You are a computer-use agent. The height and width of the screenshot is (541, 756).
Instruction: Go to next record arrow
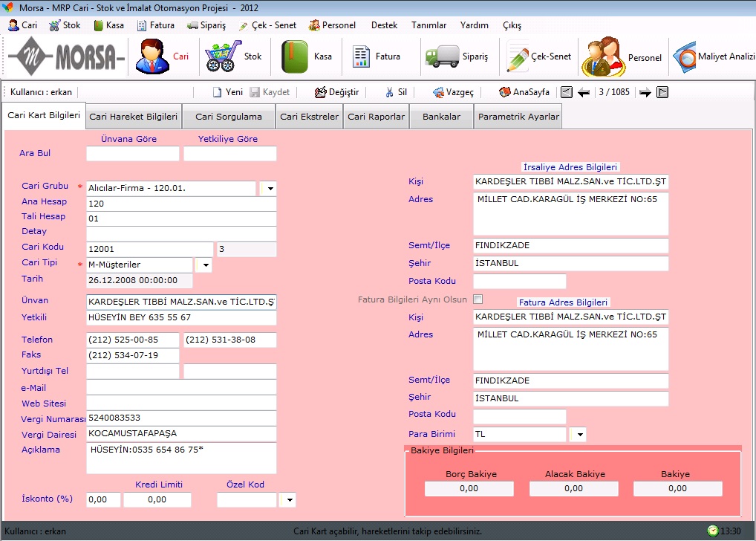pos(645,92)
